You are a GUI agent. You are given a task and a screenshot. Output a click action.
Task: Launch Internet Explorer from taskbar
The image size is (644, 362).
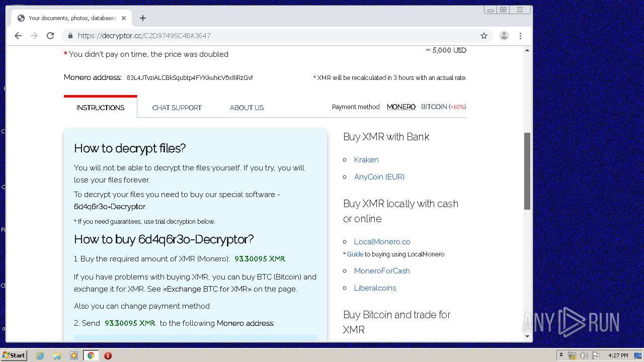pos(40,355)
